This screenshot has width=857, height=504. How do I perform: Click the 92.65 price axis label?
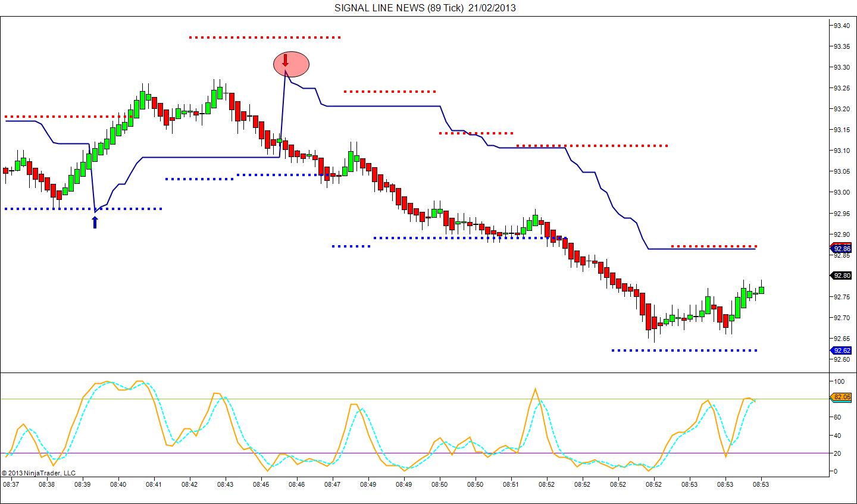(x=842, y=339)
